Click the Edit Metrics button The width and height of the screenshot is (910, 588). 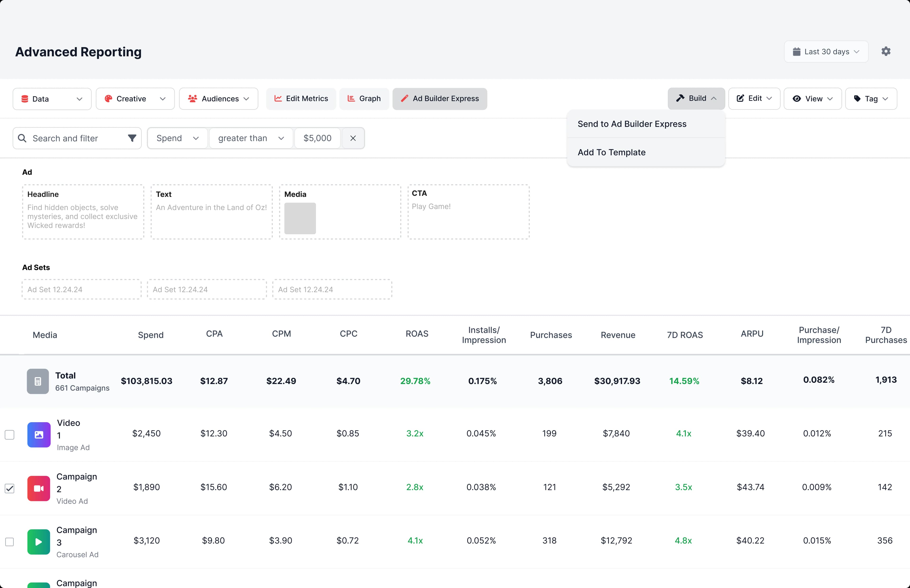click(x=300, y=99)
